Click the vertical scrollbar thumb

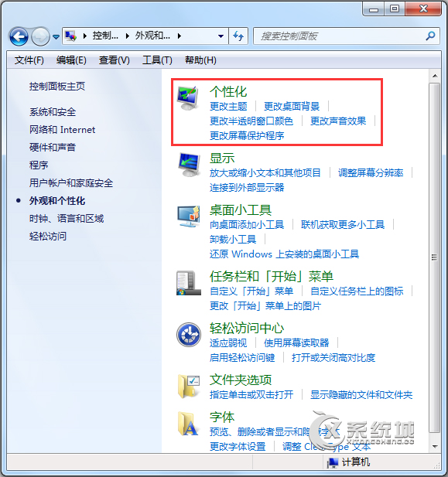coord(435,257)
